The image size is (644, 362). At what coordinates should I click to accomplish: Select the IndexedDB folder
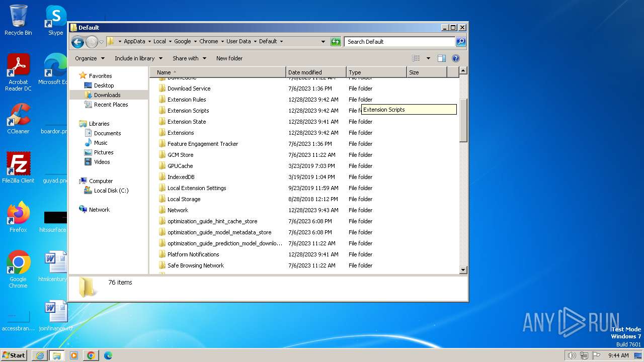181,177
